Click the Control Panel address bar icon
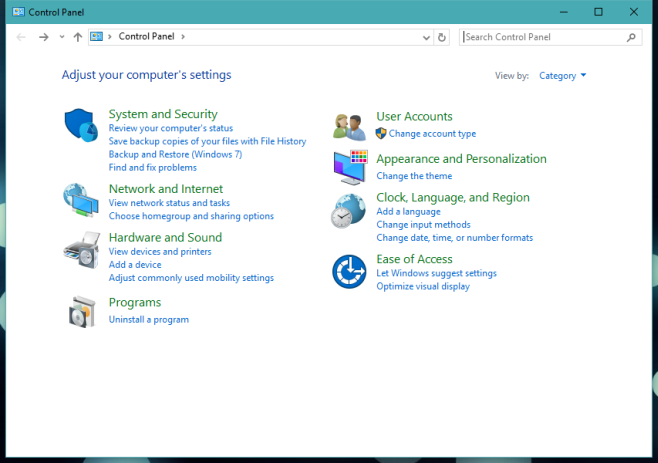 point(97,37)
